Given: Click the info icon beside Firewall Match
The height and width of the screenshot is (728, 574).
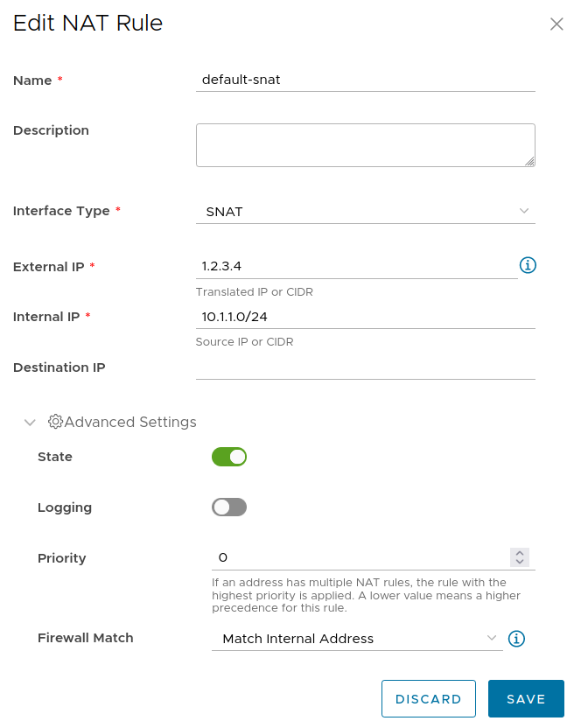Looking at the screenshot, I should [x=516, y=639].
